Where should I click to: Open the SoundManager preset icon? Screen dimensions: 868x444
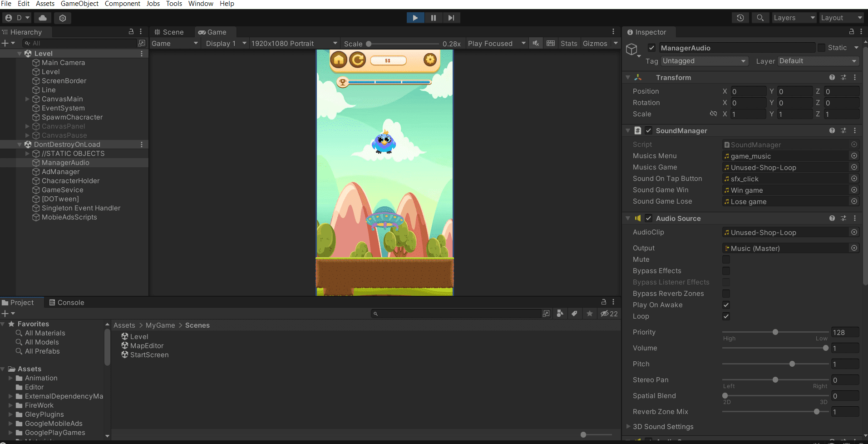[x=843, y=130]
